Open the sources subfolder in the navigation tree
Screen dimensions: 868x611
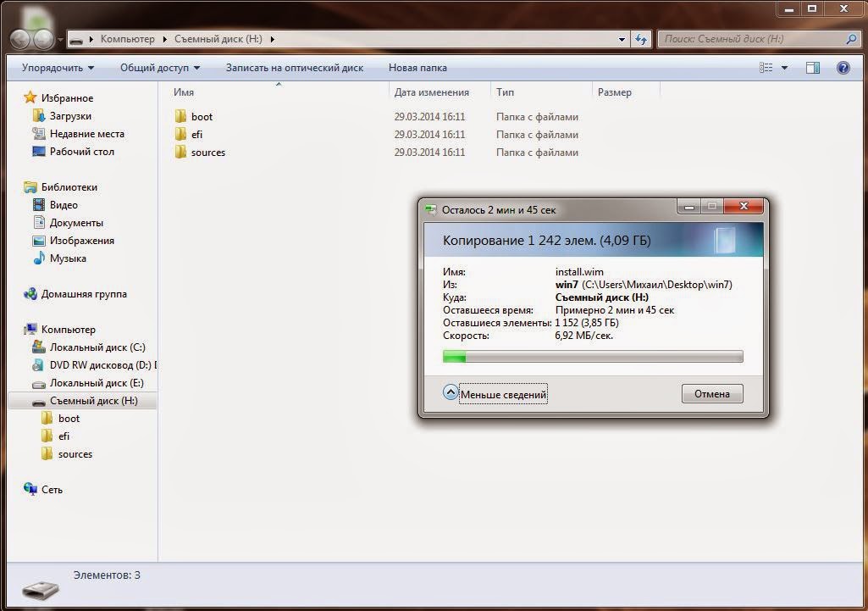coord(67,454)
